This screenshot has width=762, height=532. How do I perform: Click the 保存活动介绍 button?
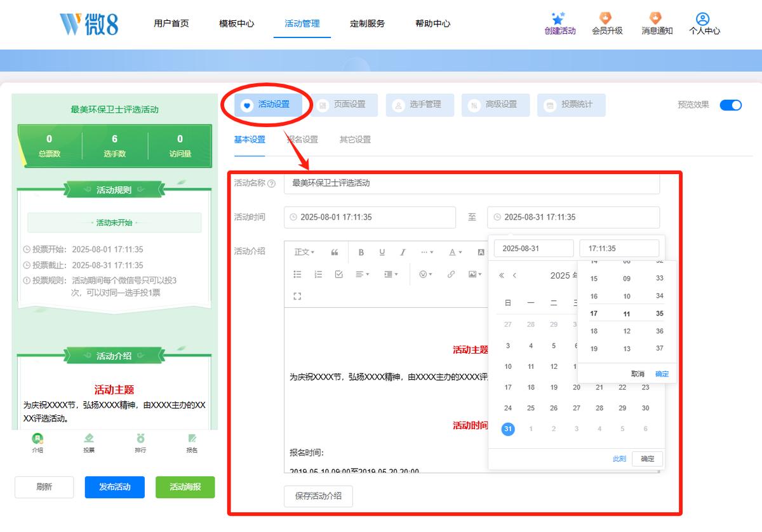click(x=318, y=496)
